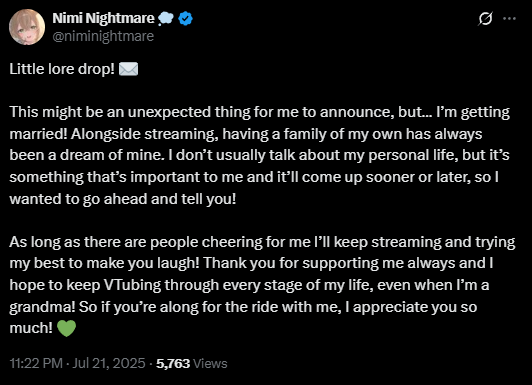Click the green heart emoji

point(66,328)
